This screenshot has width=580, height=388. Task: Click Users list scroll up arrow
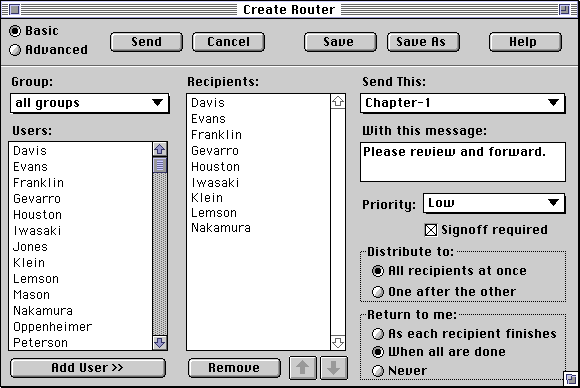point(160,149)
